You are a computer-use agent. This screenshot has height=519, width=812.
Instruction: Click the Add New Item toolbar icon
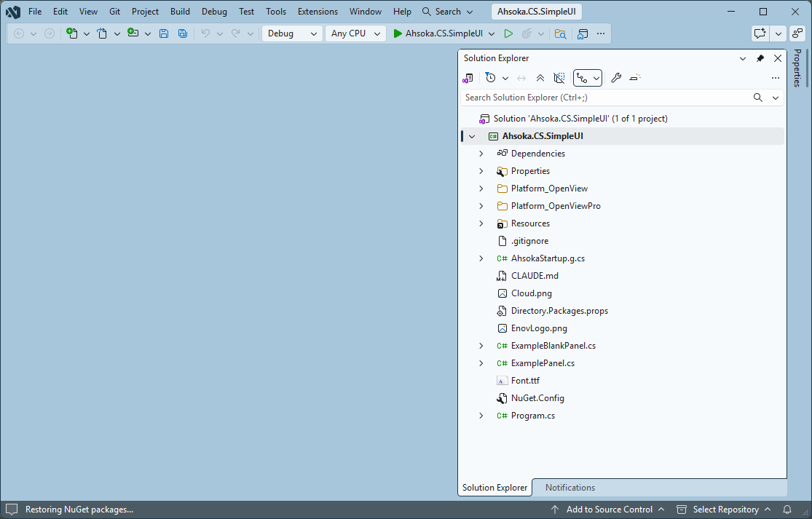click(133, 33)
